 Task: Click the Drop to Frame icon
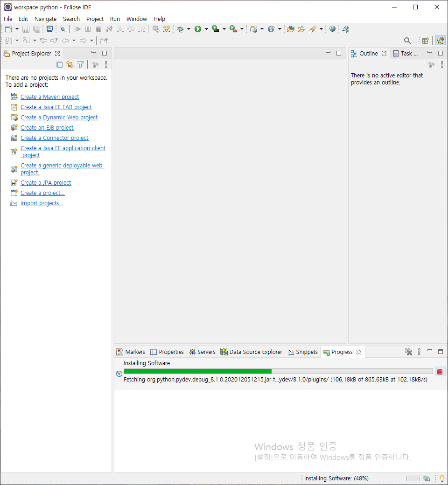pyautogui.click(x=156, y=29)
